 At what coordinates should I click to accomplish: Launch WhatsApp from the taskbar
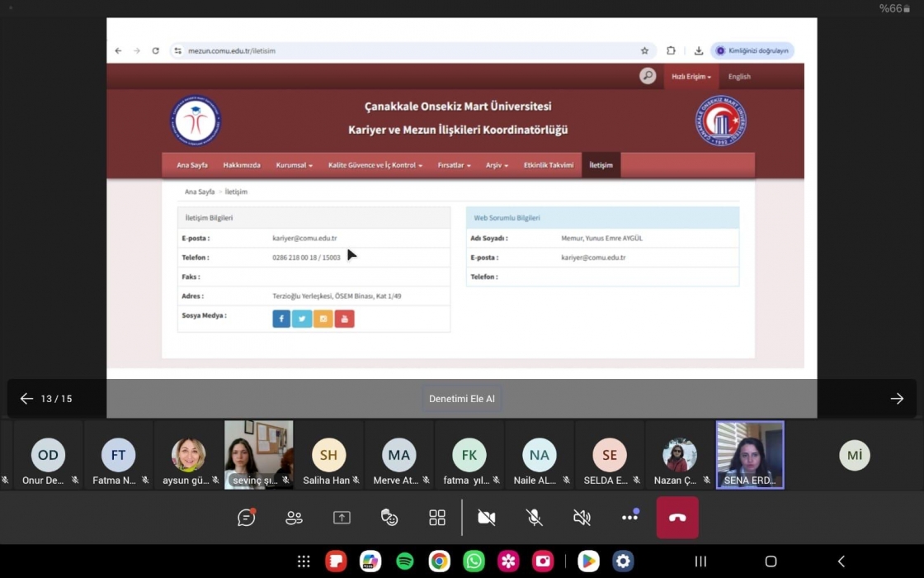[x=474, y=561]
